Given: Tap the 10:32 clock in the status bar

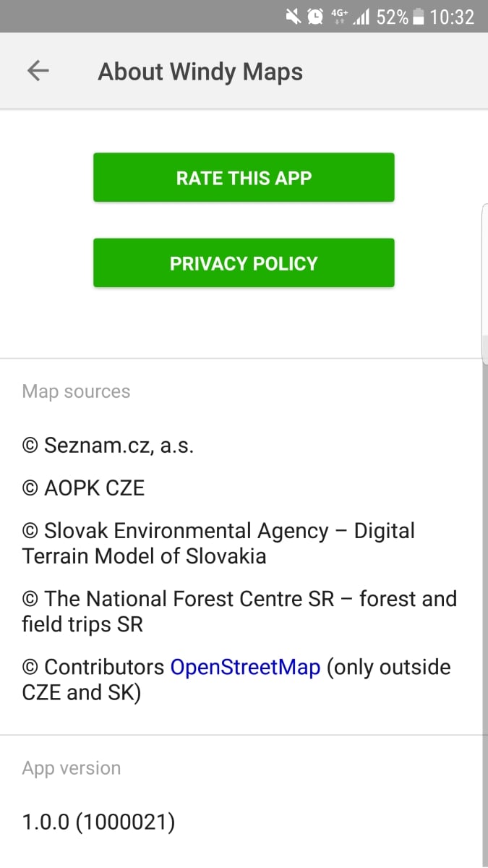Looking at the screenshot, I should pyautogui.click(x=452, y=16).
